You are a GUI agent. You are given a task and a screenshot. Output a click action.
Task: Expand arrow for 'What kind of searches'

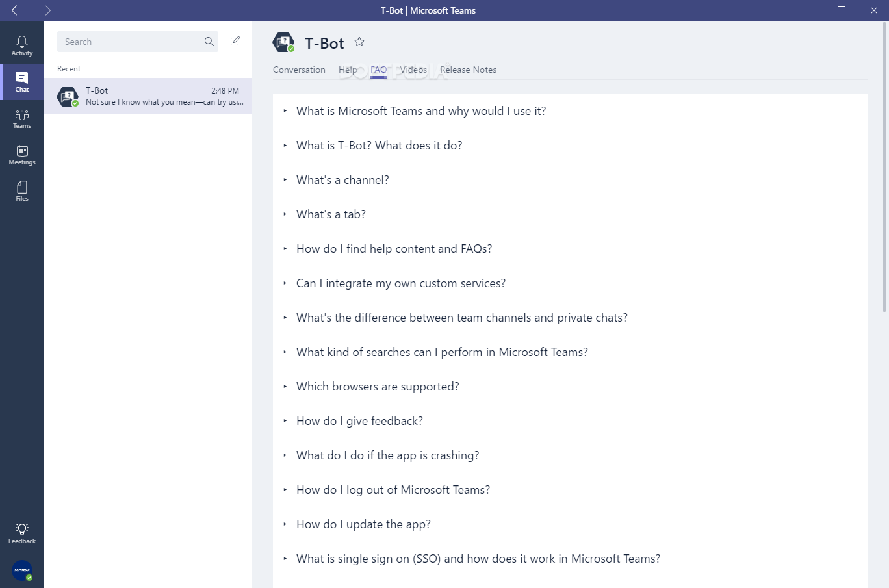point(285,352)
